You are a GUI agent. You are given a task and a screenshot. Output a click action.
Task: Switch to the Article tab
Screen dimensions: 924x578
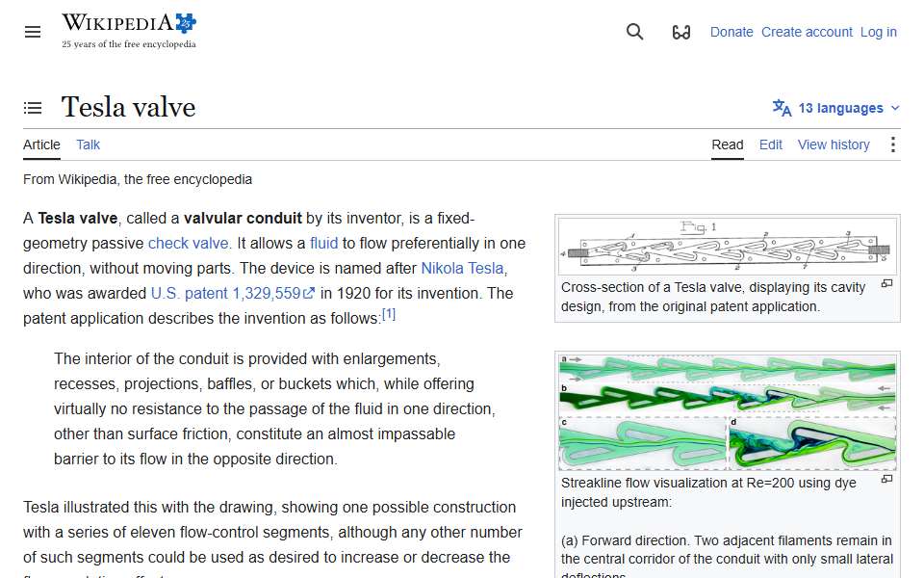41,144
